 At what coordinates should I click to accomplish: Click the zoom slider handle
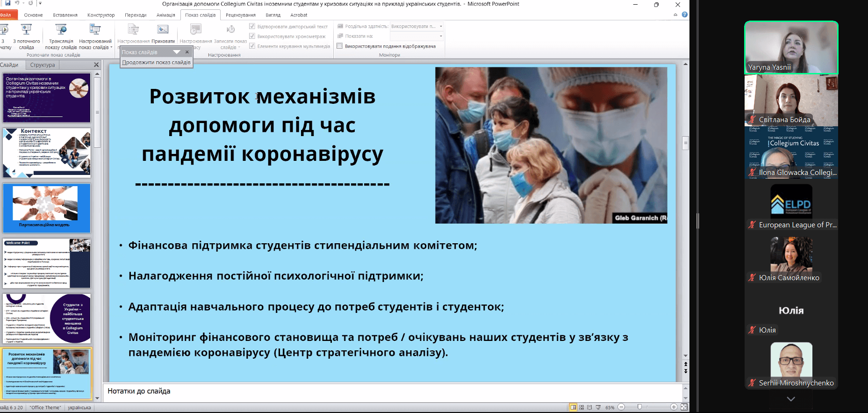click(x=639, y=407)
